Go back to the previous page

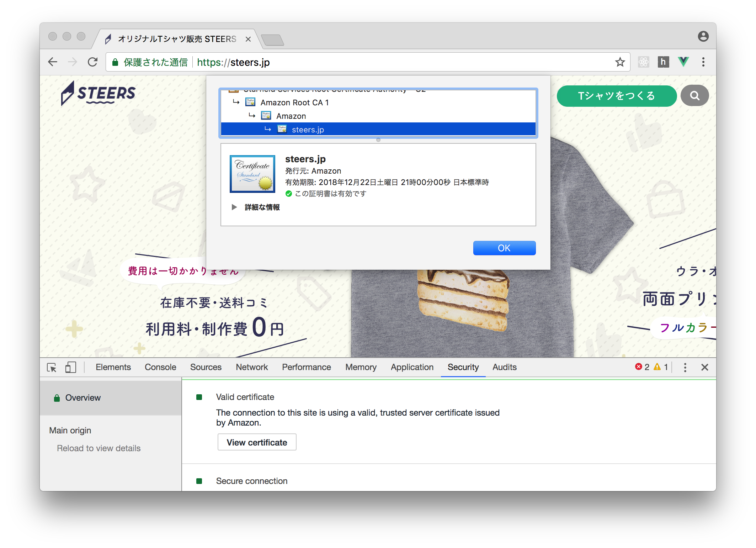(53, 62)
